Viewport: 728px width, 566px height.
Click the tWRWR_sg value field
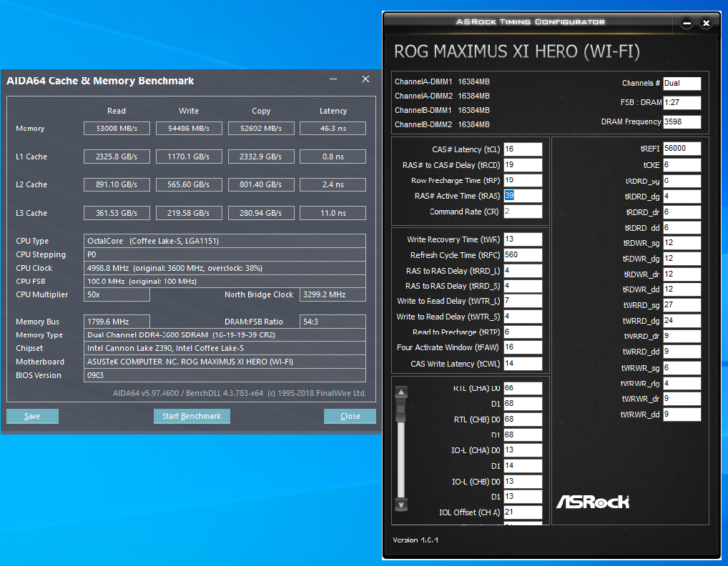[x=682, y=368]
